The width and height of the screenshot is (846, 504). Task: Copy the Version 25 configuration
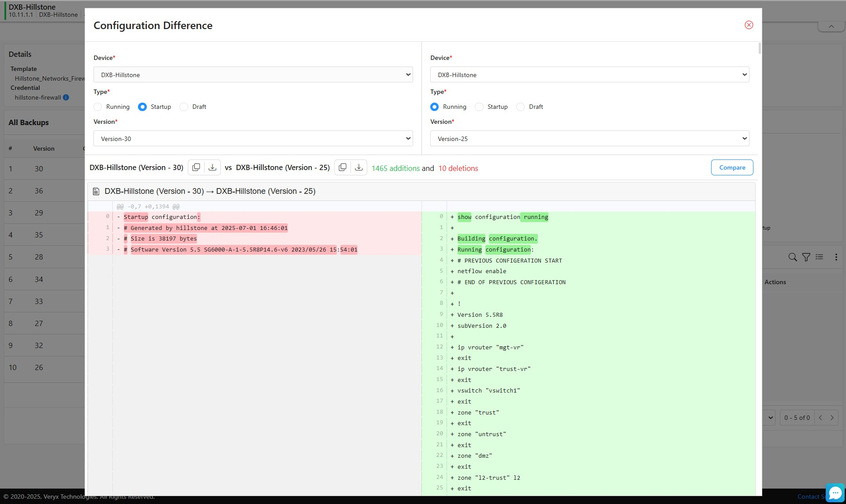[343, 167]
